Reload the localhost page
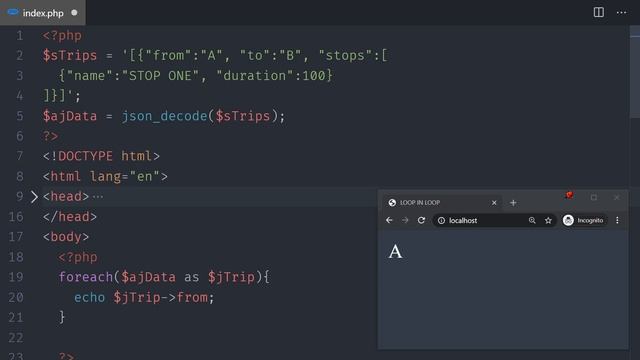This screenshot has width=640, height=360. click(421, 220)
